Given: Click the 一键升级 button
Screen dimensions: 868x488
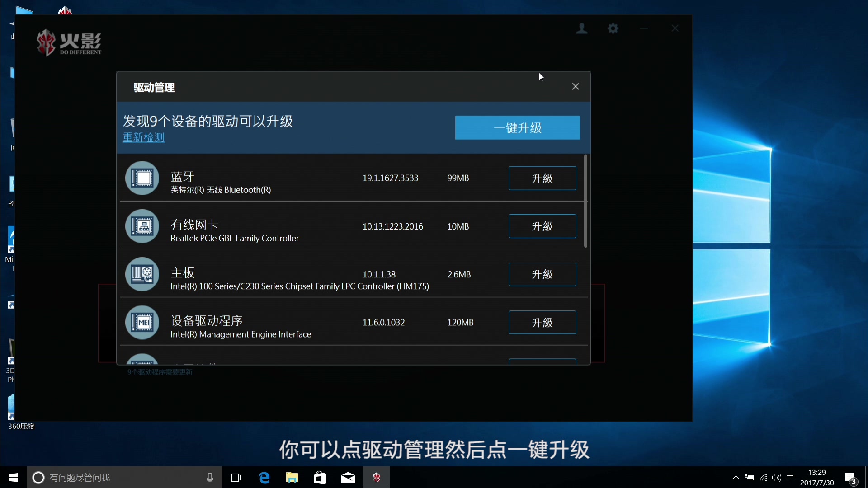Looking at the screenshot, I should [517, 128].
